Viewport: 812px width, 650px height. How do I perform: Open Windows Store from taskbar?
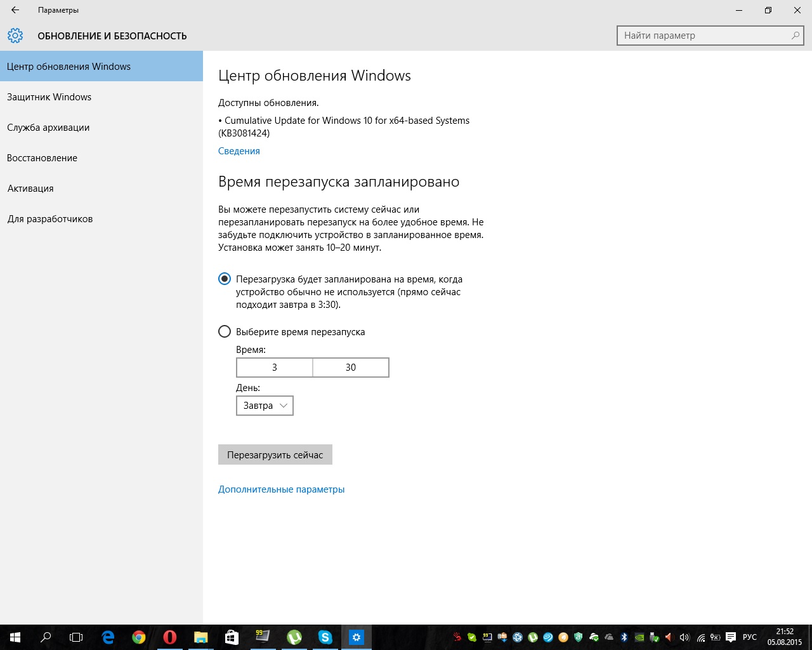point(232,637)
